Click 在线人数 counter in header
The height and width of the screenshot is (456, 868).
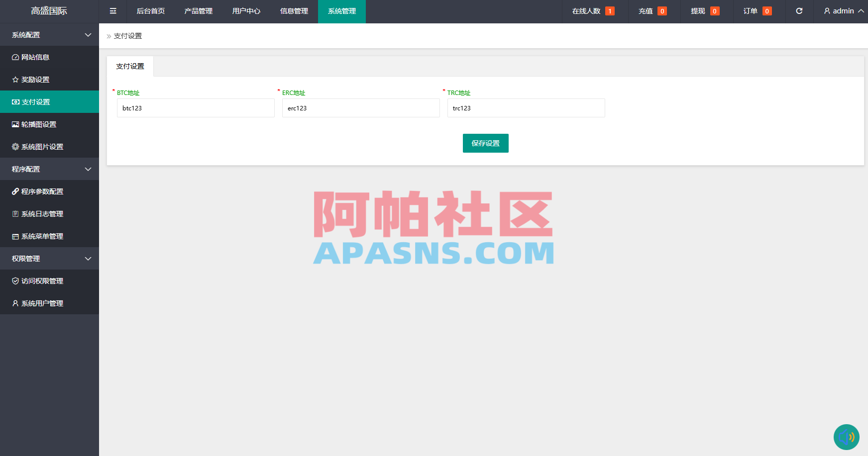pyautogui.click(x=593, y=11)
